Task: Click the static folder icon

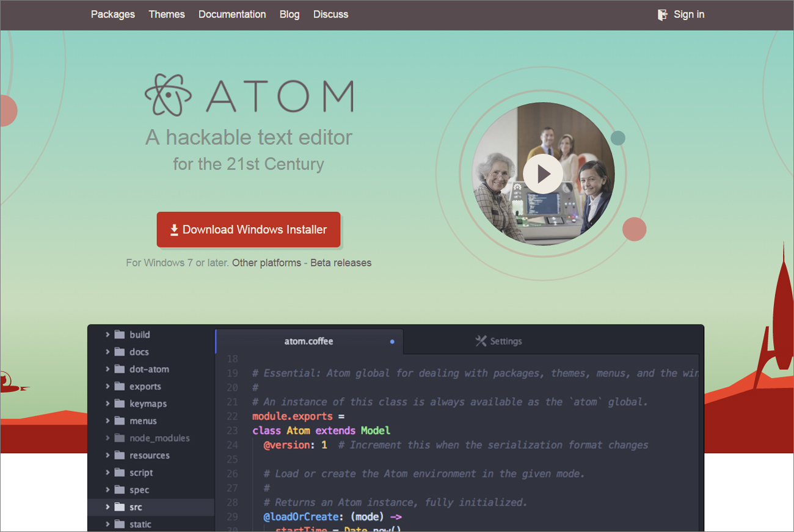Action: click(x=119, y=524)
